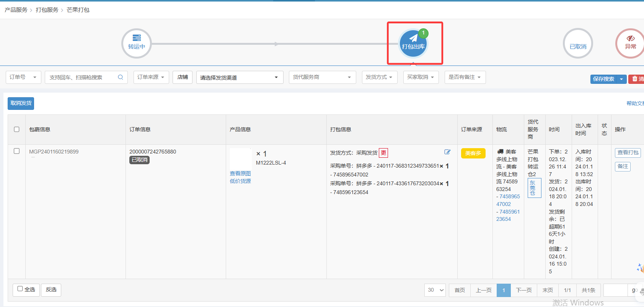Click 产品服务 in the breadcrumb

tap(16, 10)
